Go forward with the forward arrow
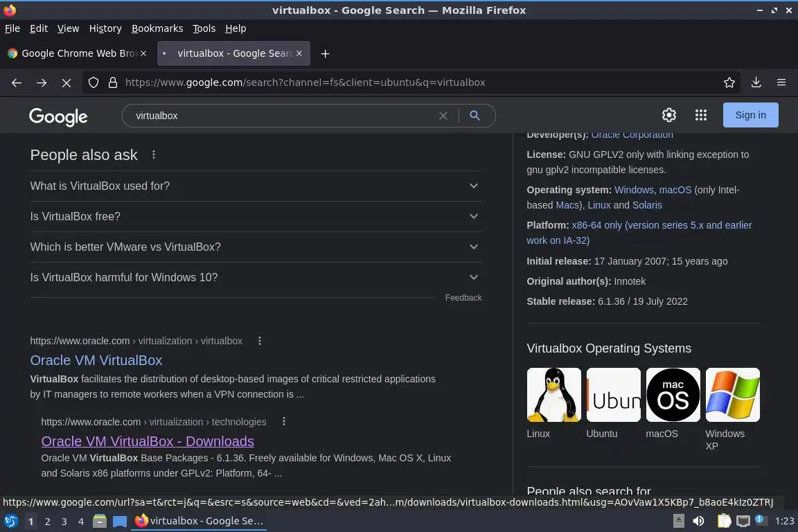Image resolution: width=798 pixels, height=532 pixels. pyautogui.click(x=42, y=82)
